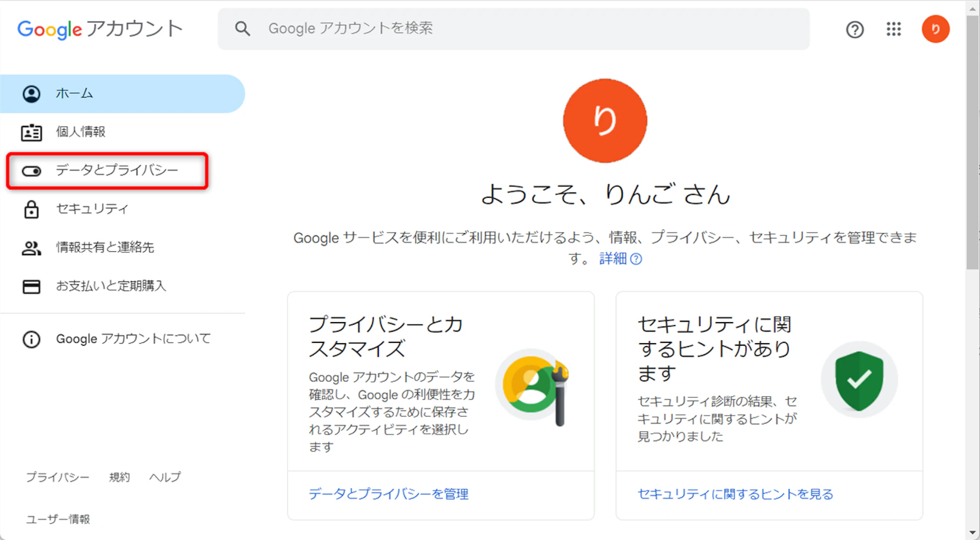This screenshot has height=540, width=980.
Task: Click the scrollbar down arrow
Action: tap(972, 532)
